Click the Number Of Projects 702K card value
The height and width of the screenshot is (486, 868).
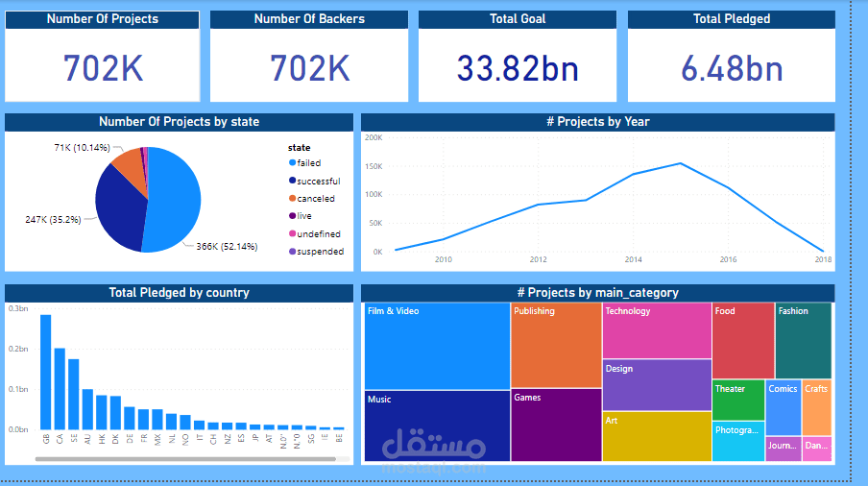coord(103,68)
